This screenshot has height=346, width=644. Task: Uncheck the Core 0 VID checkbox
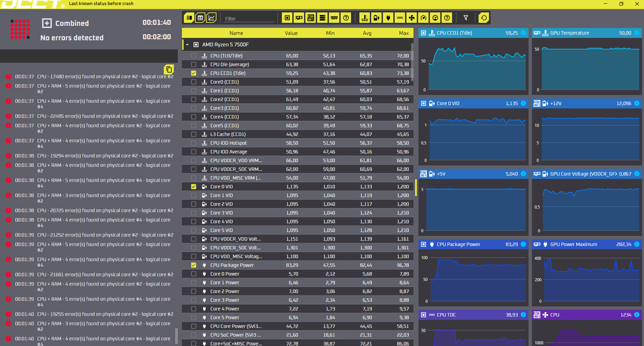[194, 187]
